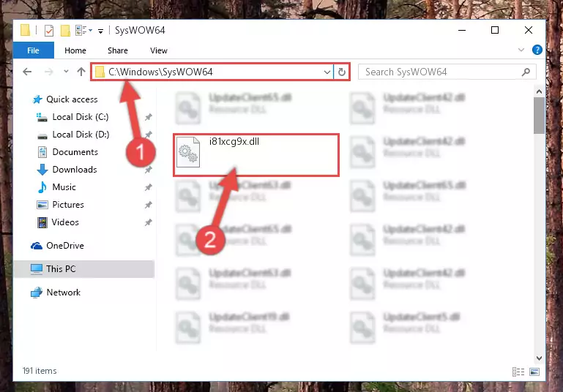Click the pin icon next to Local Disk (C:)

(x=149, y=117)
